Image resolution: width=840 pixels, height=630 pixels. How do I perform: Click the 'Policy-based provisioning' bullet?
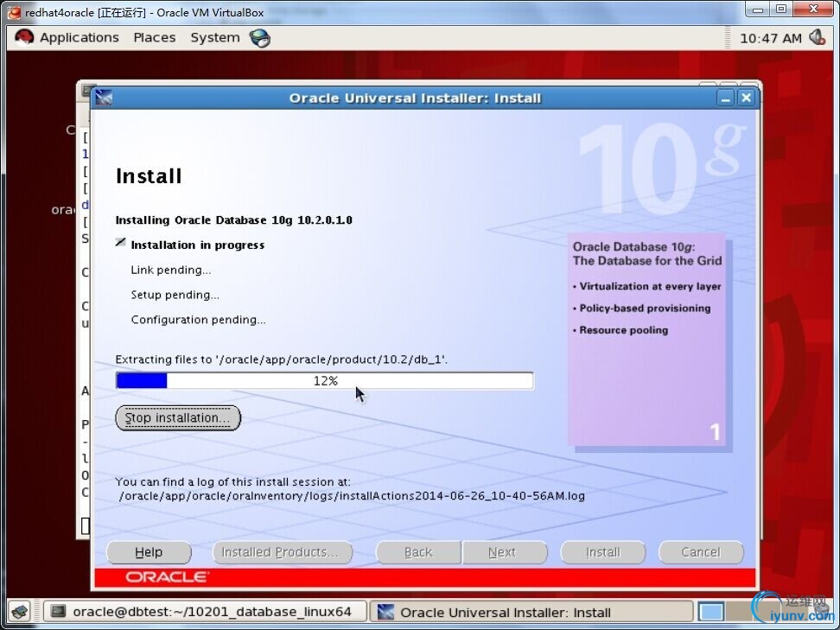pos(642,309)
